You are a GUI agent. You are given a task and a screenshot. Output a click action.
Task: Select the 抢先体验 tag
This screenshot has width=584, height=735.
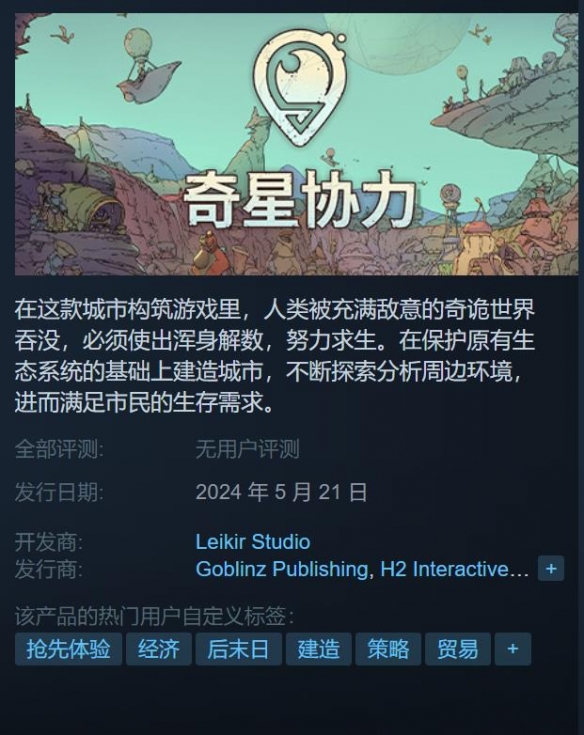[68, 649]
